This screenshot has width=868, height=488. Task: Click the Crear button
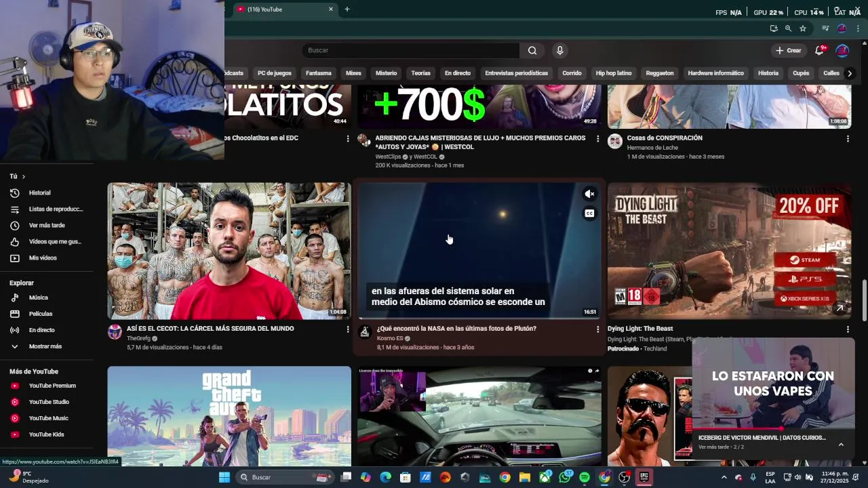coord(789,50)
